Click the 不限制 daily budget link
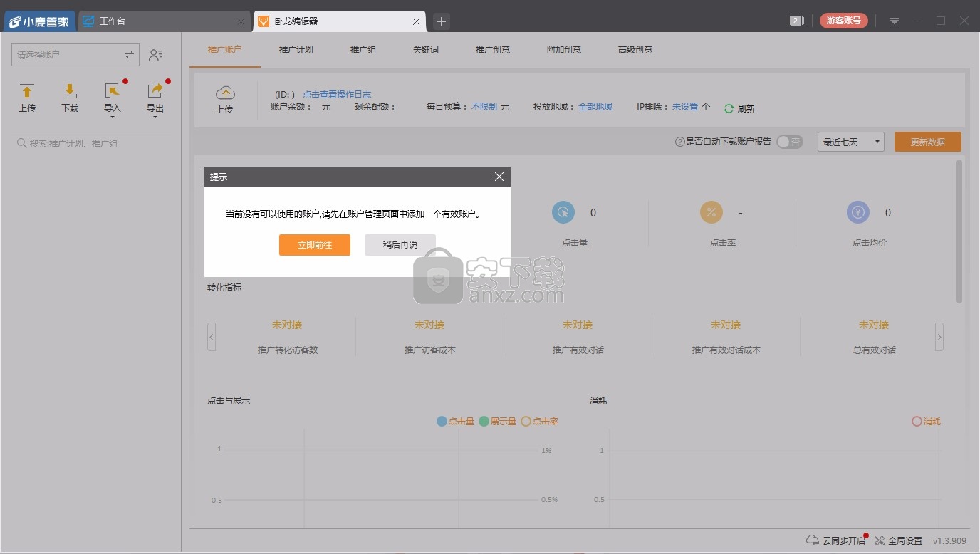Image resolution: width=980 pixels, height=554 pixels. [x=484, y=107]
